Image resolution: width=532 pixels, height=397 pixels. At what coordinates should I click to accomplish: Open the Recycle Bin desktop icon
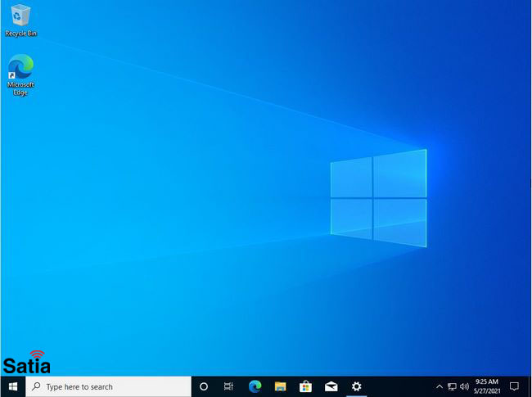coord(20,20)
